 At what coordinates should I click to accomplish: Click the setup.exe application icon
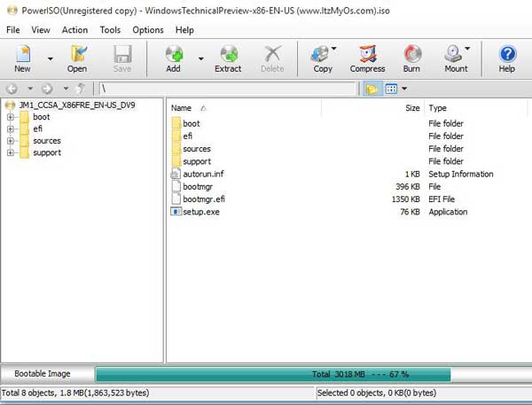click(x=176, y=212)
